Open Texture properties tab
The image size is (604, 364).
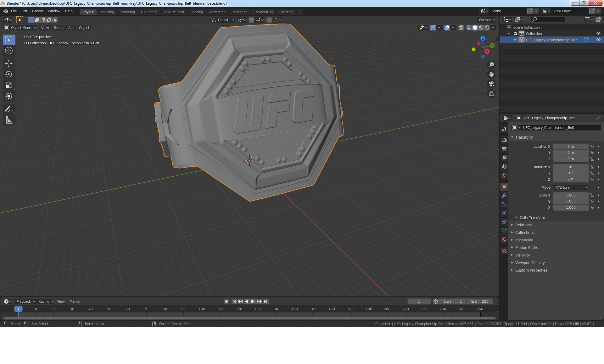pyautogui.click(x=504, y=251)
